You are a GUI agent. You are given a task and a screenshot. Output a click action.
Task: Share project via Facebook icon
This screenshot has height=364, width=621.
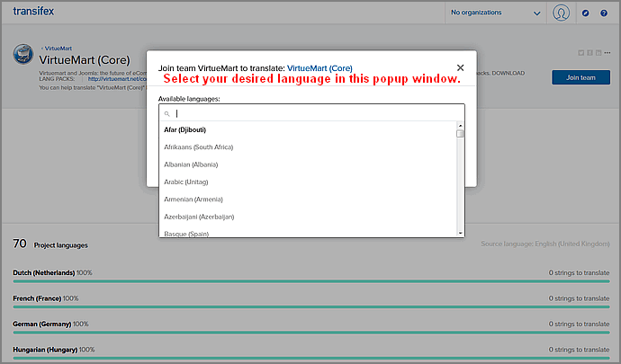click(589, 53)
